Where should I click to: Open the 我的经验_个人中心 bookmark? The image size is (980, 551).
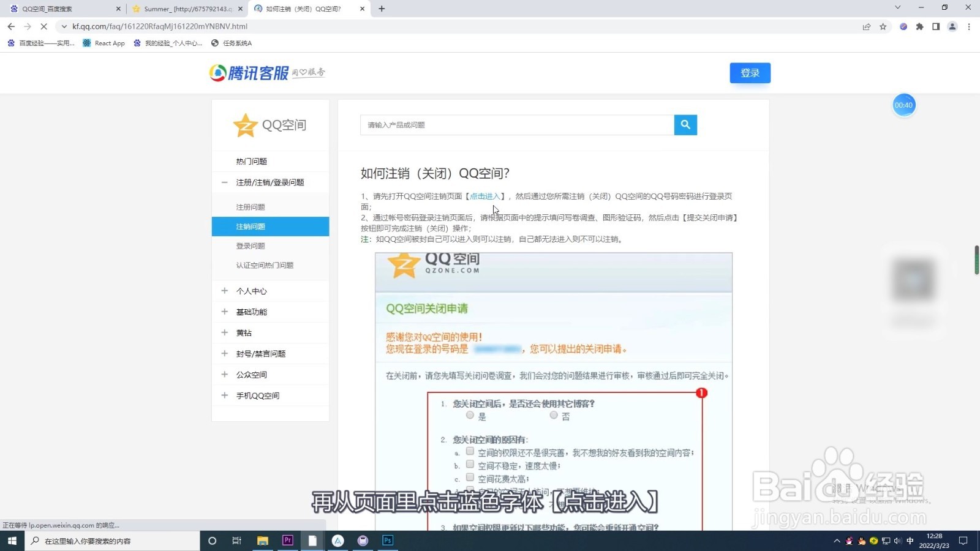tap(167, 43)
